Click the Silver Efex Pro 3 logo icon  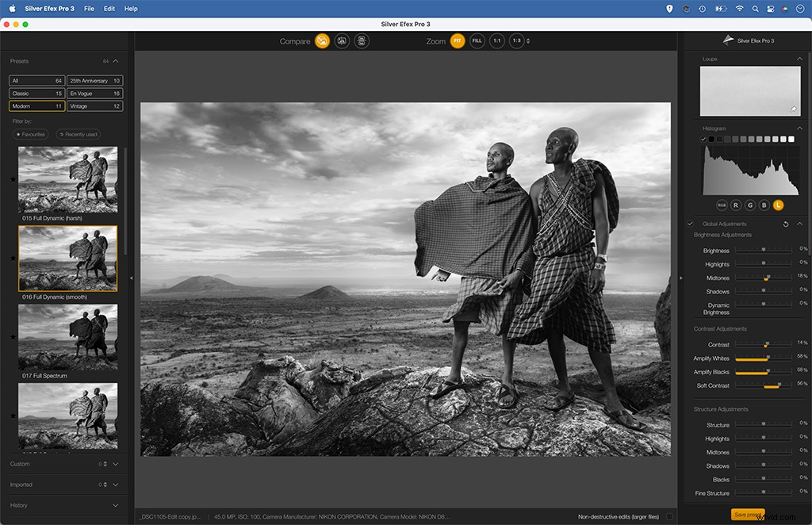click(727, 40)
